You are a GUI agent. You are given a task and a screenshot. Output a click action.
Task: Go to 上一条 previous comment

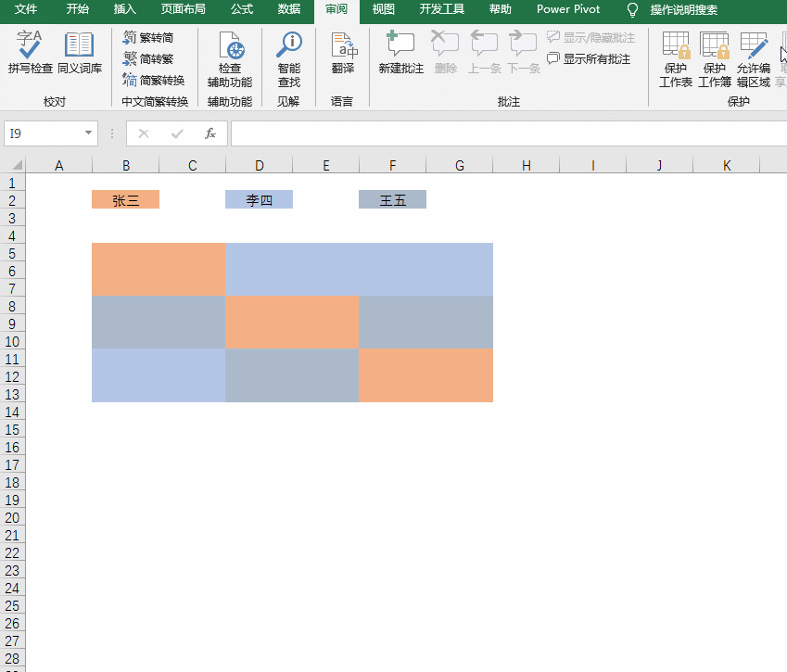(x=485, y=52)
